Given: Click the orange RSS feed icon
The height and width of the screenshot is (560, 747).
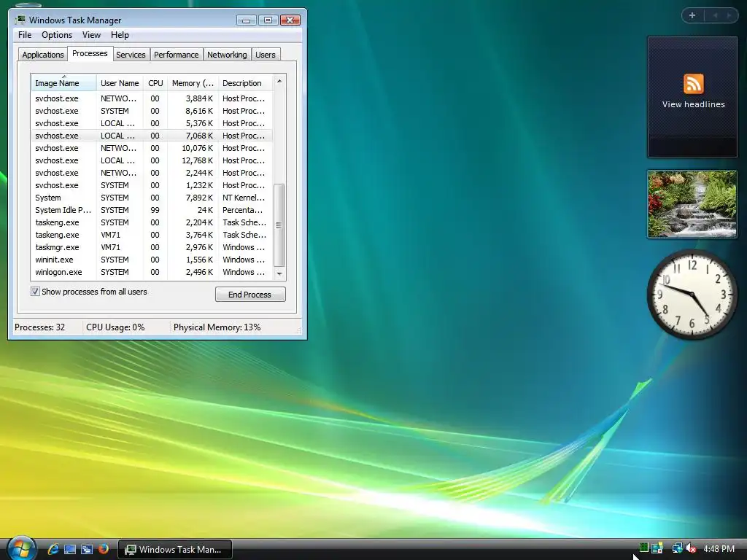Looking at the screenshot, I should click(693, 84).
